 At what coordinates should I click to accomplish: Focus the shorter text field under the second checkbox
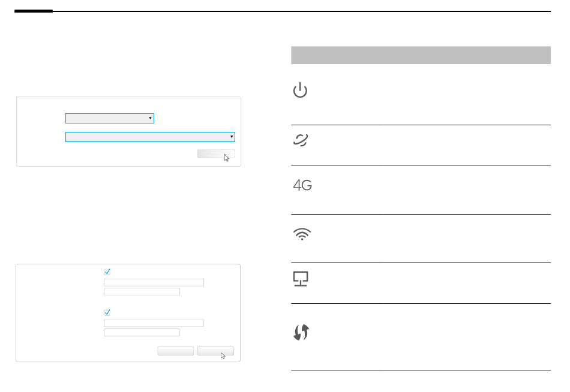pos(142,333)
